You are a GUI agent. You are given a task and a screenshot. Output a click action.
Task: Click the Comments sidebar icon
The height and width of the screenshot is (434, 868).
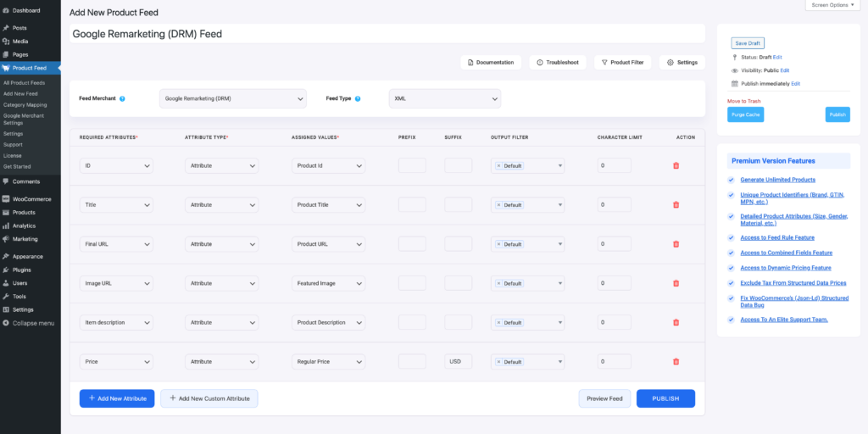click(x=6, y=181)
